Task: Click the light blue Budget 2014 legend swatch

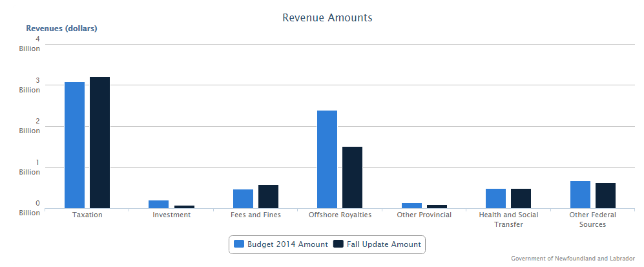Action: (x=239, y=244)
